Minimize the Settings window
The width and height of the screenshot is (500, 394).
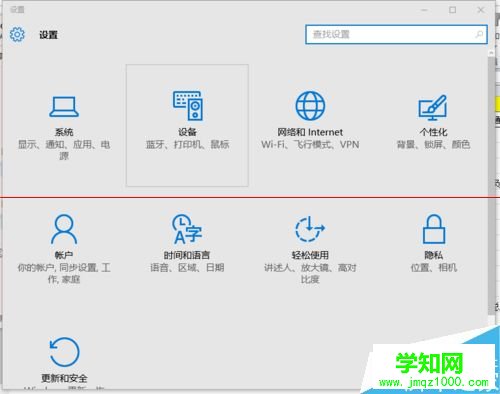point(424,10)
